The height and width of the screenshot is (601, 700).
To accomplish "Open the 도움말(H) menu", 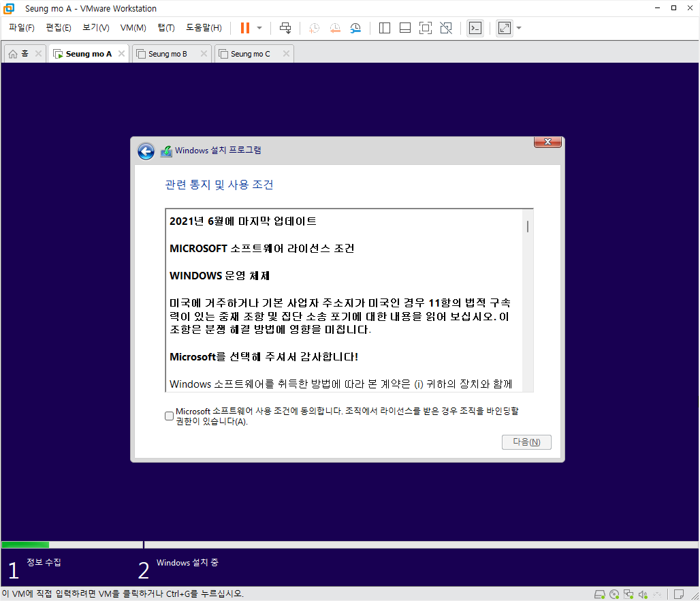I will tap(204, 28).
